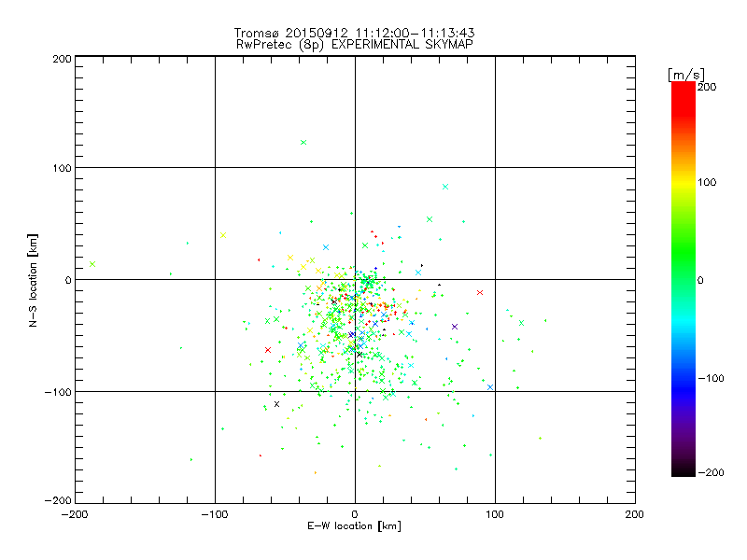This screenshot has width=747, height=560.
Task: Click the Tromsø date and time title
Action: pos(355,33)
